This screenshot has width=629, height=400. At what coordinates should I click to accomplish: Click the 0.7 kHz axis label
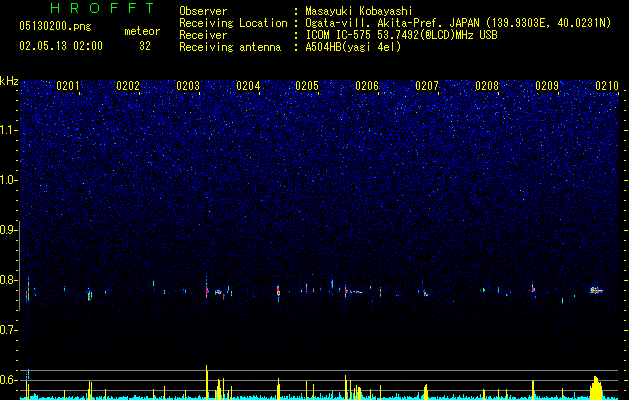click(9, 330)
